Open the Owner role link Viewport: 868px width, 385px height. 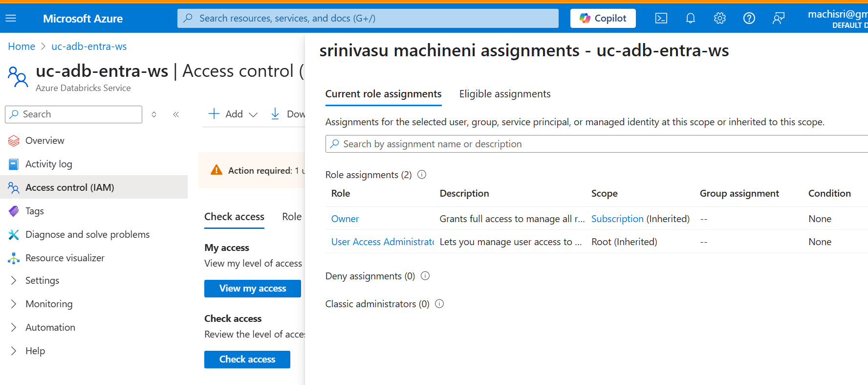pyautogui.click(x=345, y=219)
